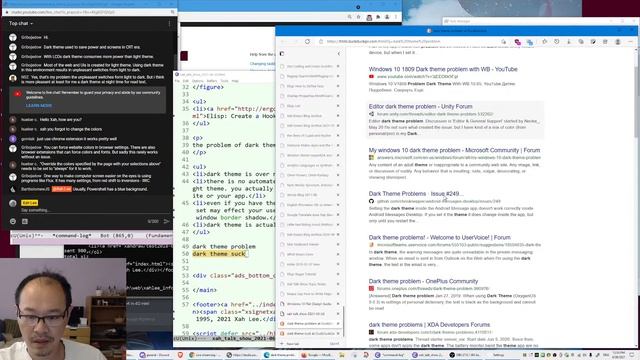
Task: Click the pink extension icon in Edge toolbar
Action: (518, 42)
